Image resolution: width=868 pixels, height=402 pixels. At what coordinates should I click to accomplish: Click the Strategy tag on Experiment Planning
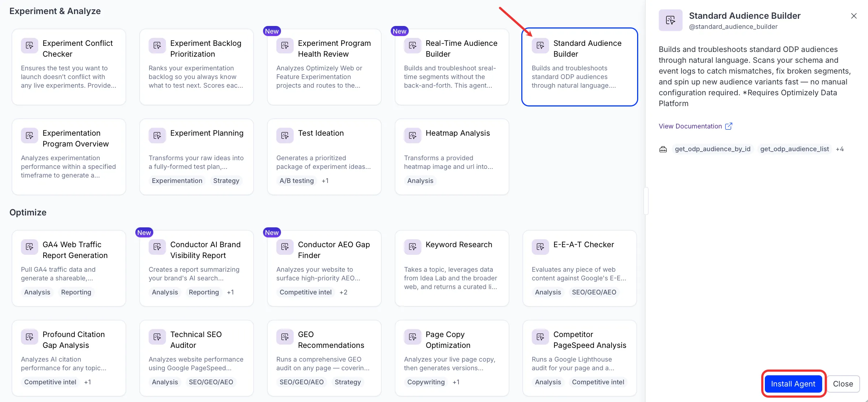[226, 181]
